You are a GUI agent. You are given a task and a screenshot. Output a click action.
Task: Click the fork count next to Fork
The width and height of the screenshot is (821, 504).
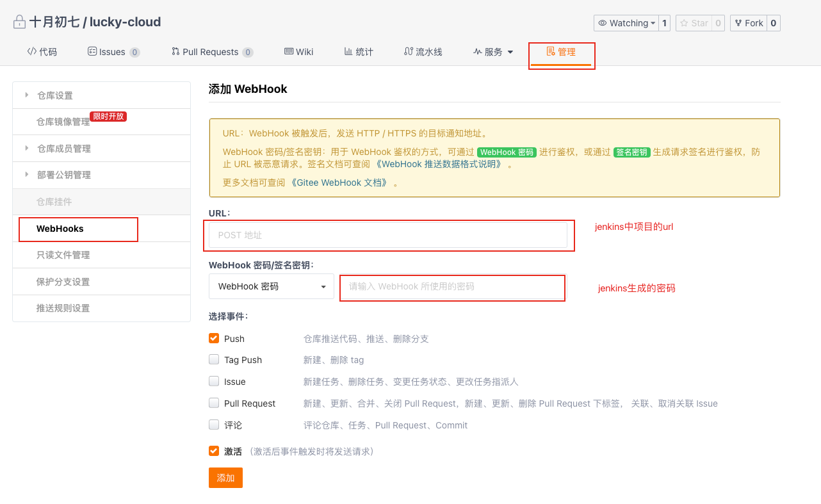[773, 23]
